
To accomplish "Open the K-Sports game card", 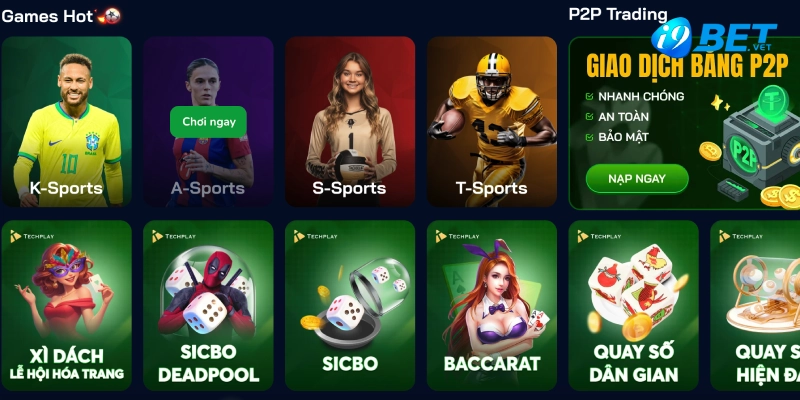I will tap(66, 121).
